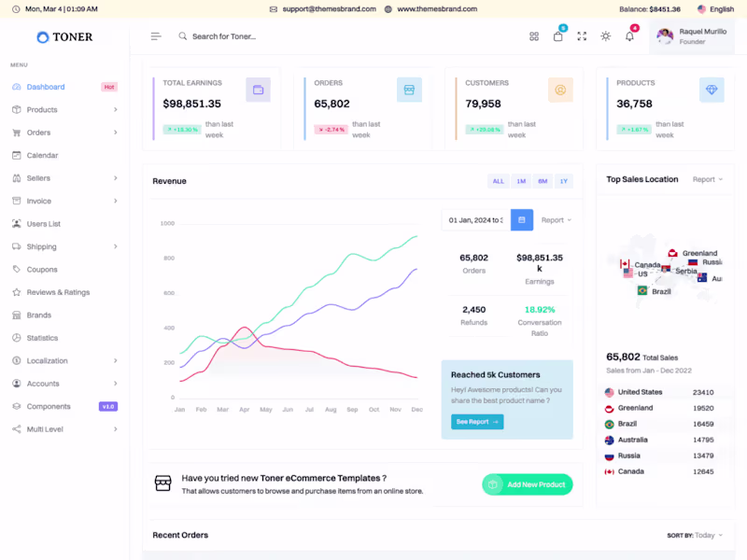
Task: Click the Toner logo
Action: click(x=64, y=36)
